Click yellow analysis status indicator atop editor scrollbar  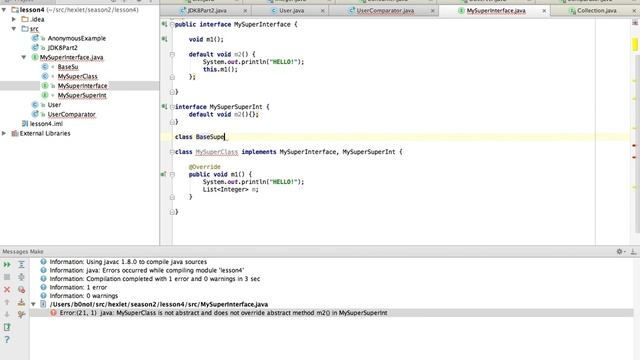click(635, 44)
